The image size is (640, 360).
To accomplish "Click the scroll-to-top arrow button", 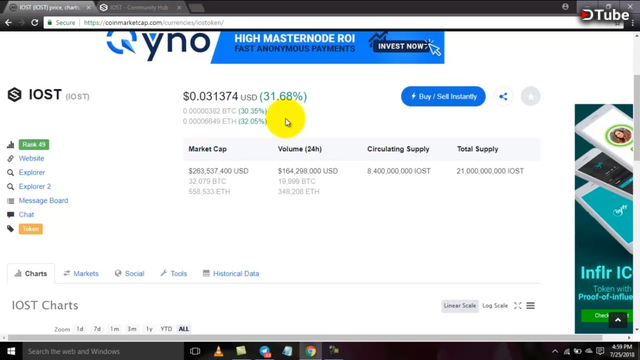I will point(618,320).
